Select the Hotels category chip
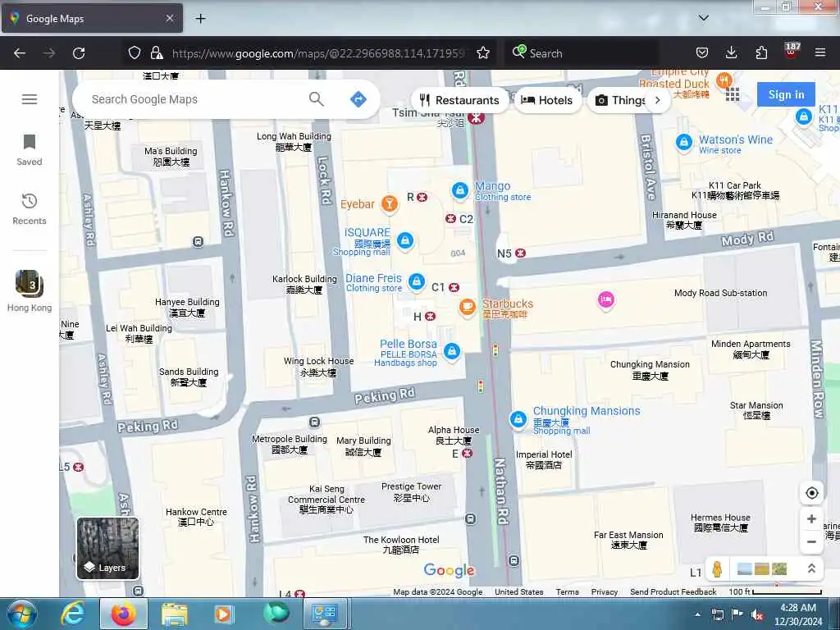Viewport: 840px width, 630px height. click(x=548, y=100)
